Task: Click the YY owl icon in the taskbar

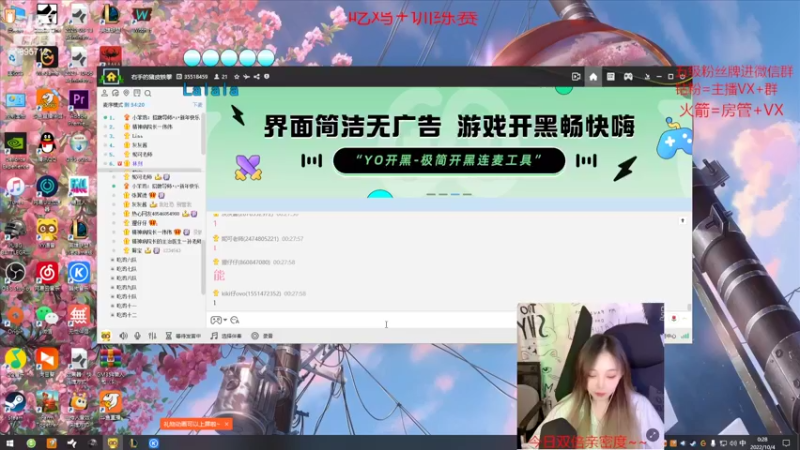Action: coord(112,443)
